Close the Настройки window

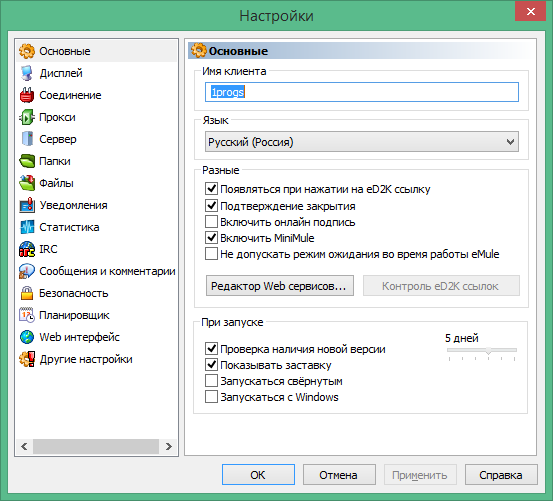530,12
